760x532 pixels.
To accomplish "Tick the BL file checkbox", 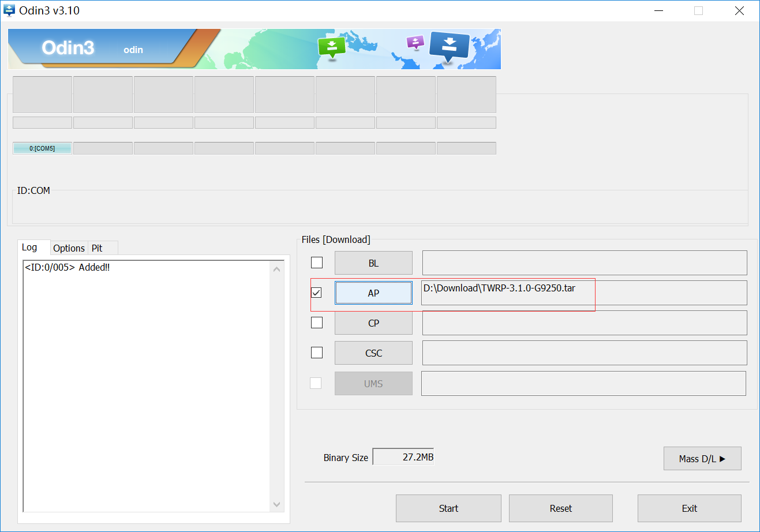I will pos(317,263).
